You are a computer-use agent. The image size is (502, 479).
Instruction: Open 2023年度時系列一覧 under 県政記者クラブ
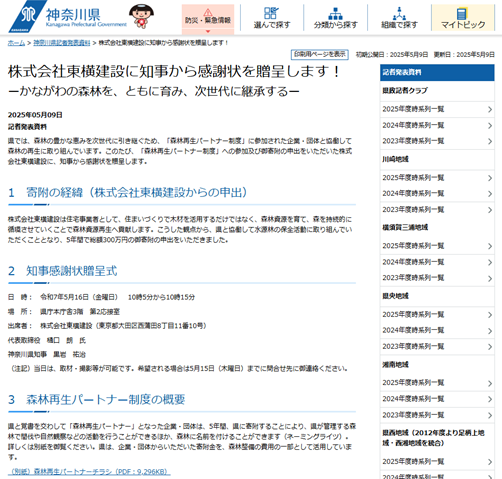point(437,141)
